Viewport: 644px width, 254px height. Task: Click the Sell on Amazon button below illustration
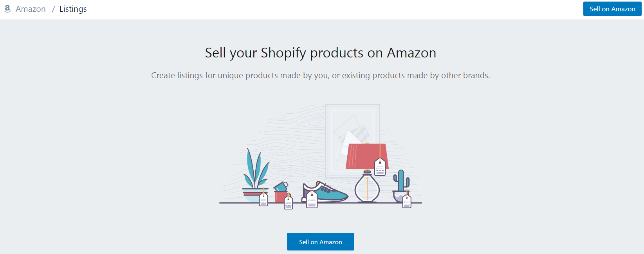(321, 242)
